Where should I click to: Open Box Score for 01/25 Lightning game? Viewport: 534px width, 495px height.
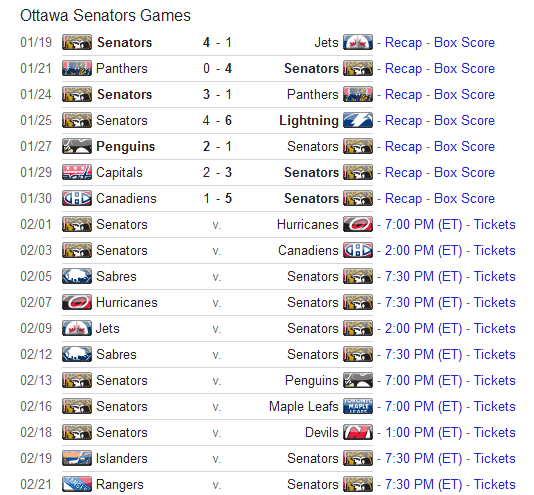tap(464, 121)
